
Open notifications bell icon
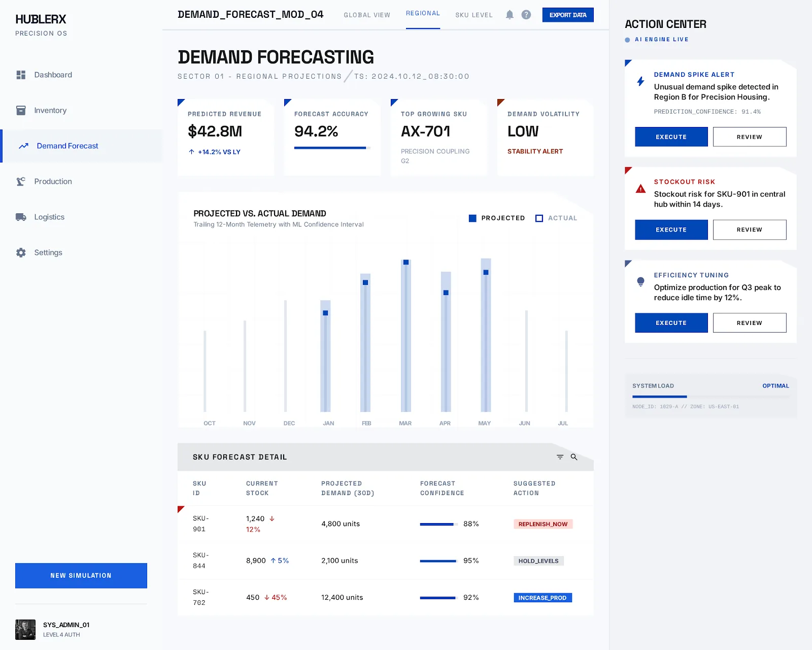(x=510, y=15)
